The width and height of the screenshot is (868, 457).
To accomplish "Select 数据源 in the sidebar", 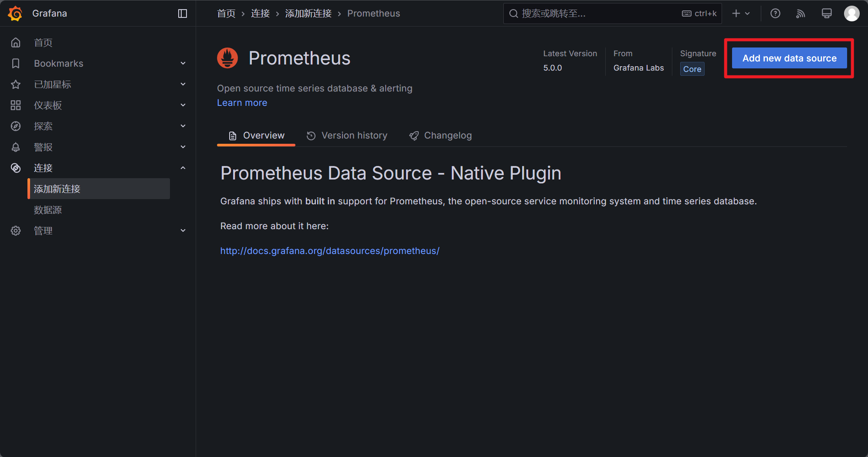I will pos(48,210).
